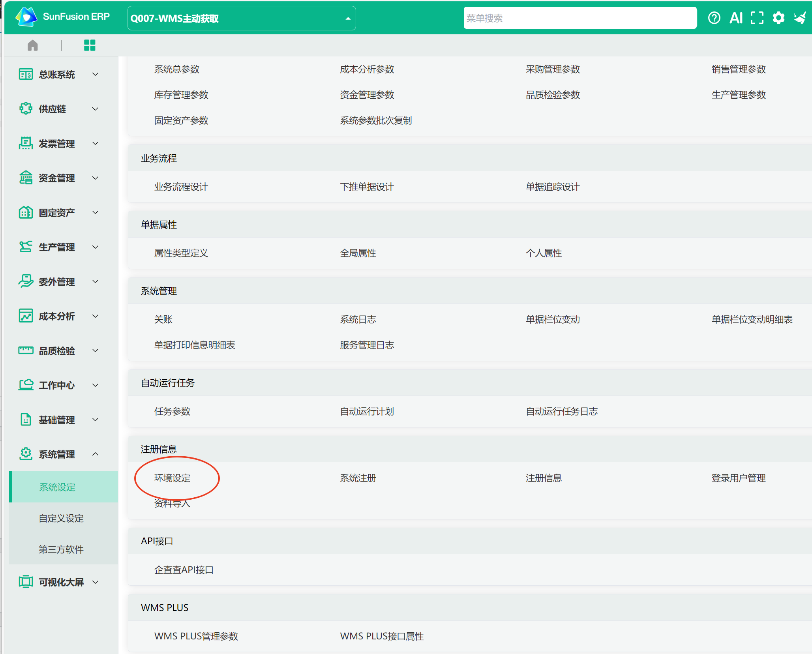812x654 pixels.
Task: Open WMS PLUS管理参数 link
Action: 196,636
